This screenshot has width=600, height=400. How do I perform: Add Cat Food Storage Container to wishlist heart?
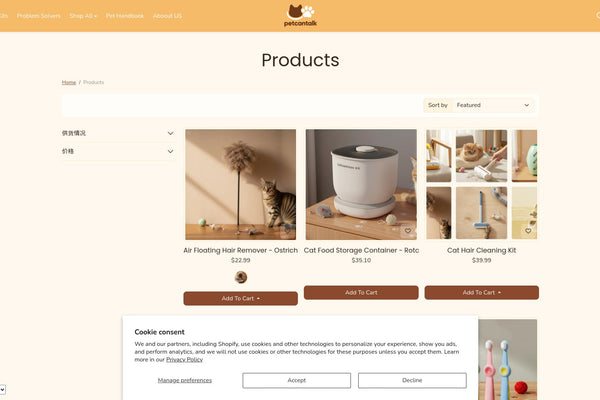point(408,230)
